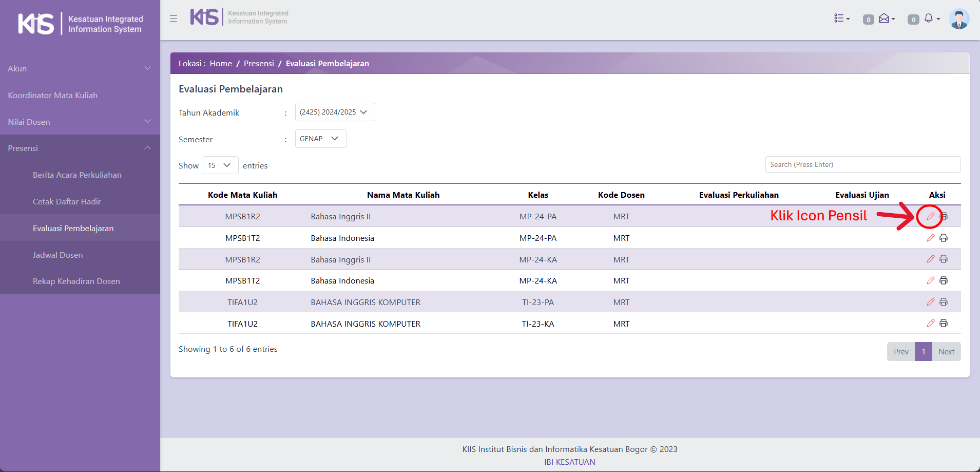Open the task list icon dropdown
The image size is (980, 472).
click(841, 18)
